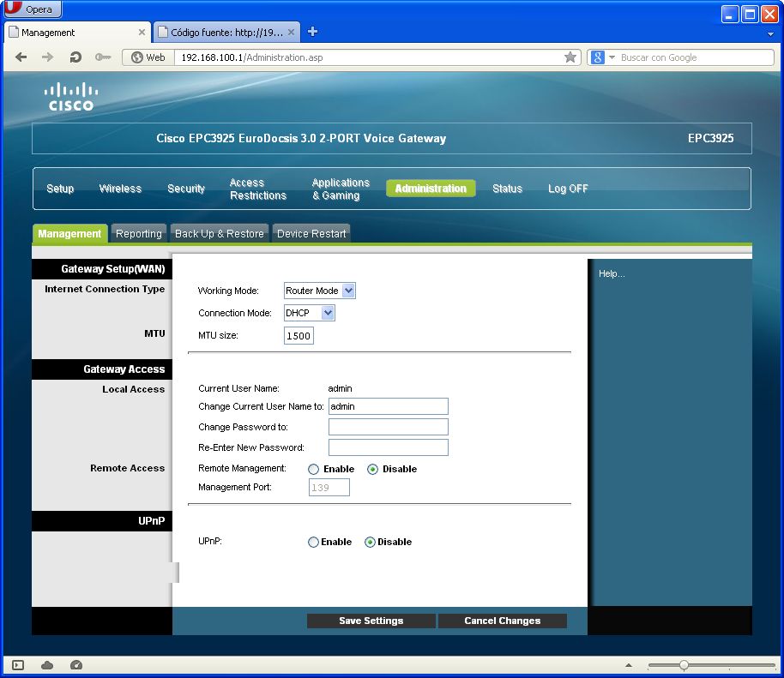Viewport: 784px width, 678px height.
Task: Select Disable for UPnP
Action: tap(370, 542)
